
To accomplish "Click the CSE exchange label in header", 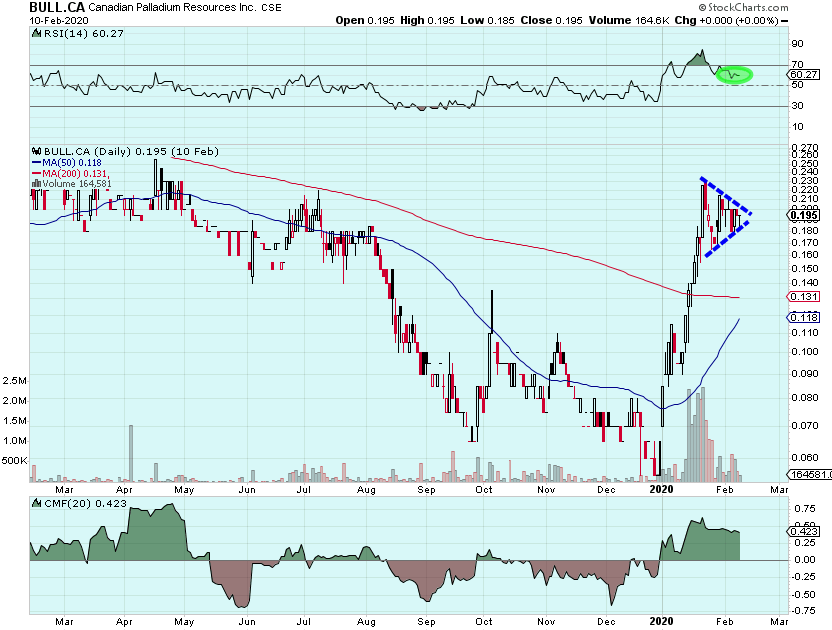I will point(271,8).
